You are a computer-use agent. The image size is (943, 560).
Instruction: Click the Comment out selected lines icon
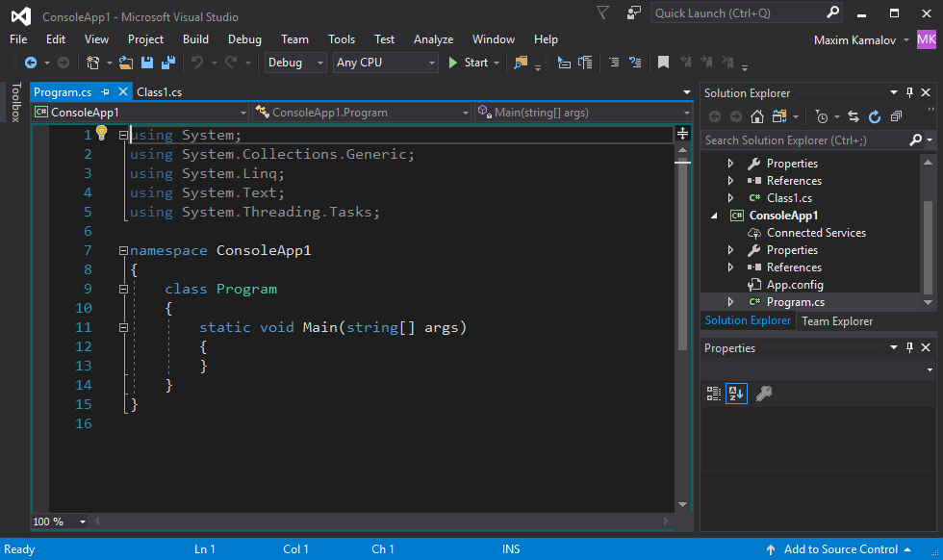point(614,62)
